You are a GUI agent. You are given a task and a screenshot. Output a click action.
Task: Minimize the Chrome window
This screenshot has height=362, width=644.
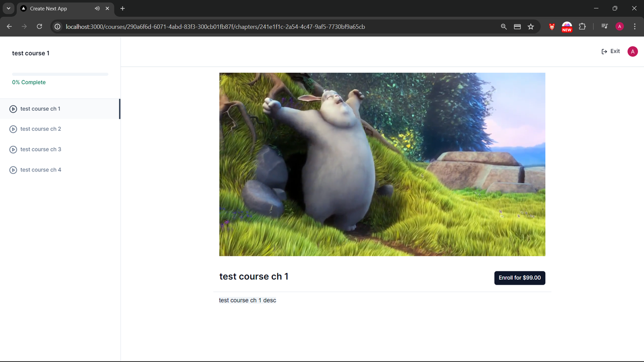[x=596, y=9]
